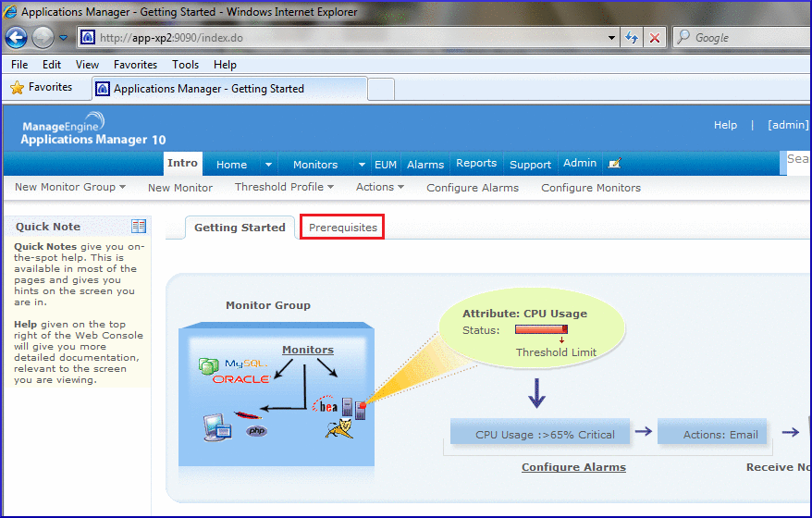
Task: Click the Threshold Limit label
Action: coord(556,352)
